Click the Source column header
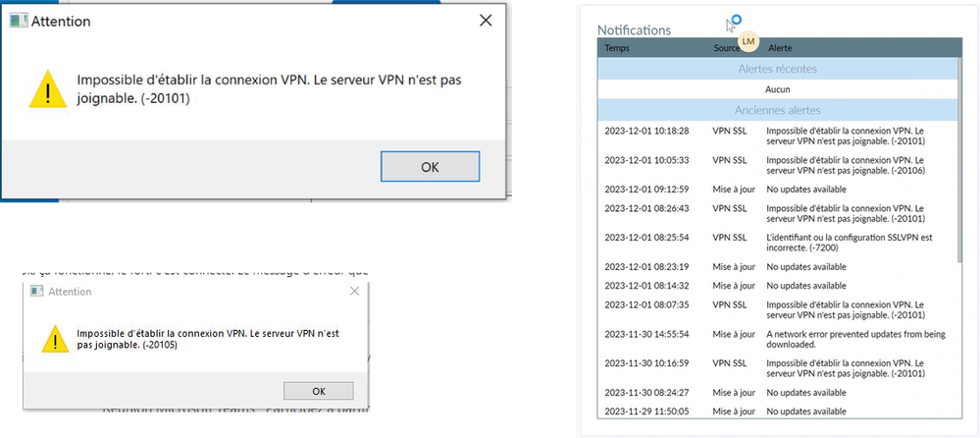 (727, 47)
